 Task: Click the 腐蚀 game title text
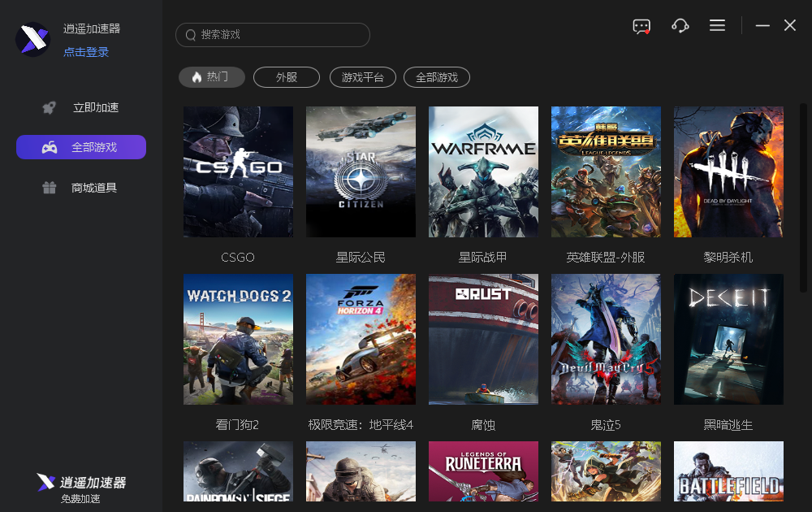point(483,425)
